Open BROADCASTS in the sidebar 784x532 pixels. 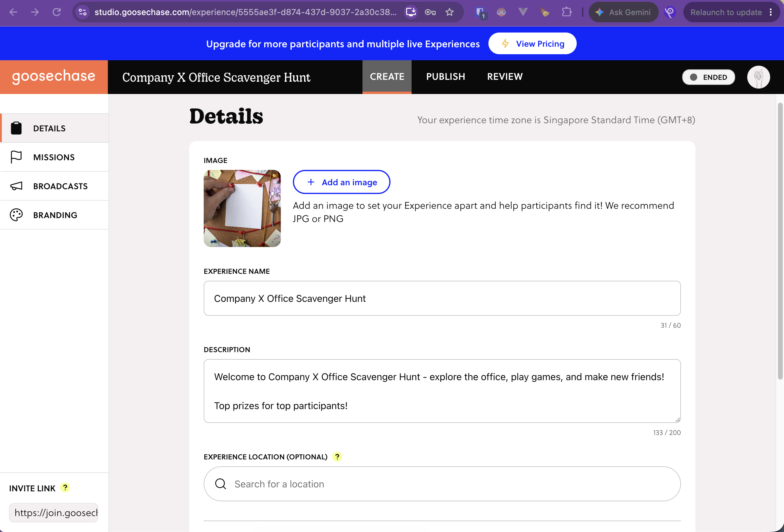tap(54, 186)
